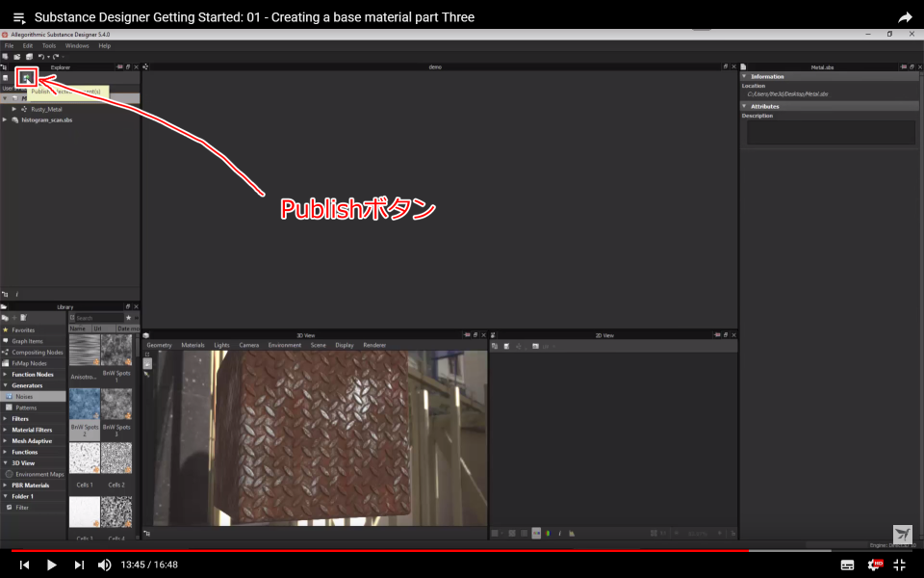Expand the PBR Materials category
This screenshot has height=578, width=924.
(x=5, y=486)
